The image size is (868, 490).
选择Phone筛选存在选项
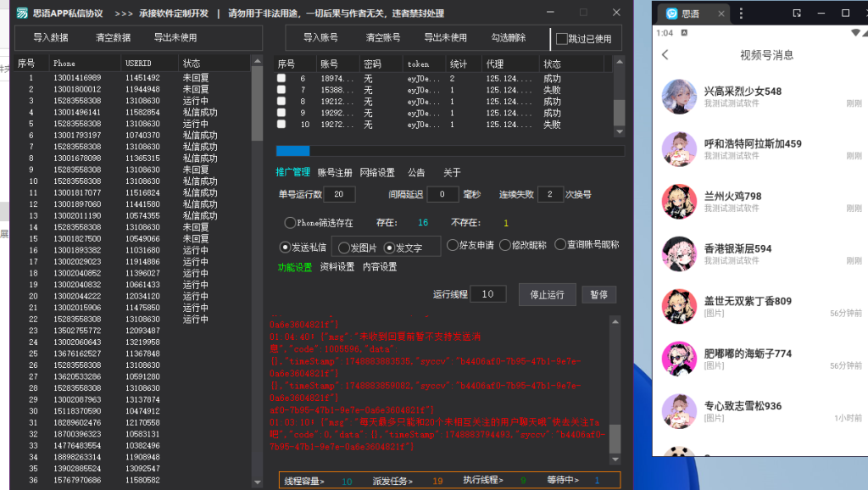coord(291,223)
